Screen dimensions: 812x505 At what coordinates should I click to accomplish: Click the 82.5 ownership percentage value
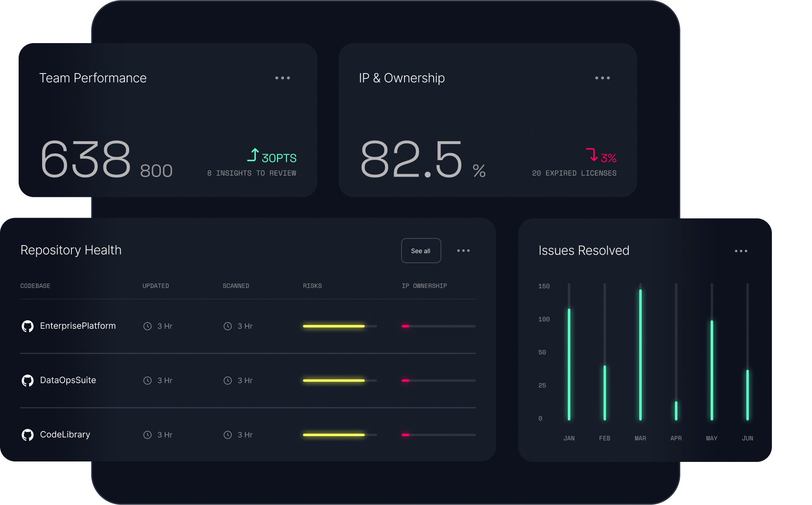point(412,159)
